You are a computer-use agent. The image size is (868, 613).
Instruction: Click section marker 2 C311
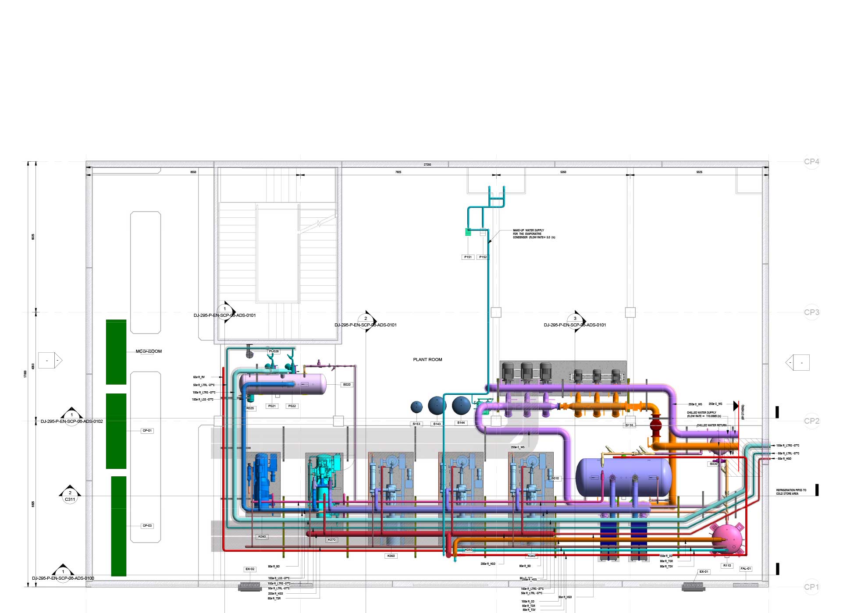[x=70, y=496]
